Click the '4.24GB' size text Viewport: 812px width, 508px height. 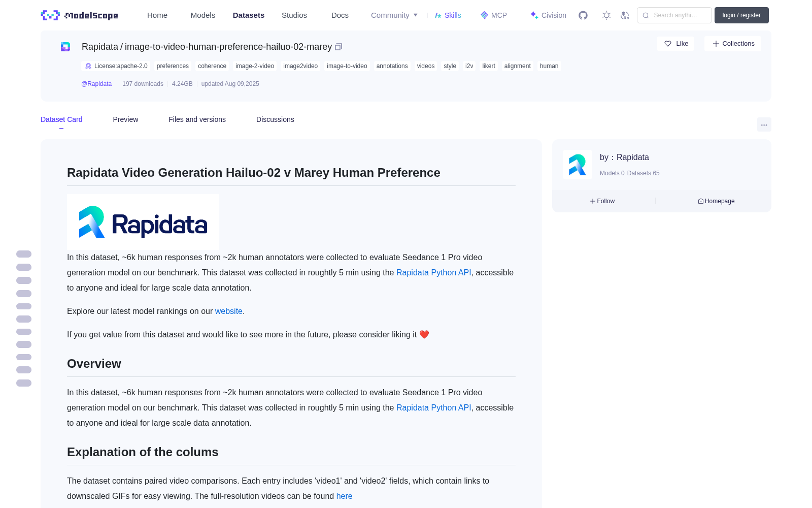click(x=182, y=84)
